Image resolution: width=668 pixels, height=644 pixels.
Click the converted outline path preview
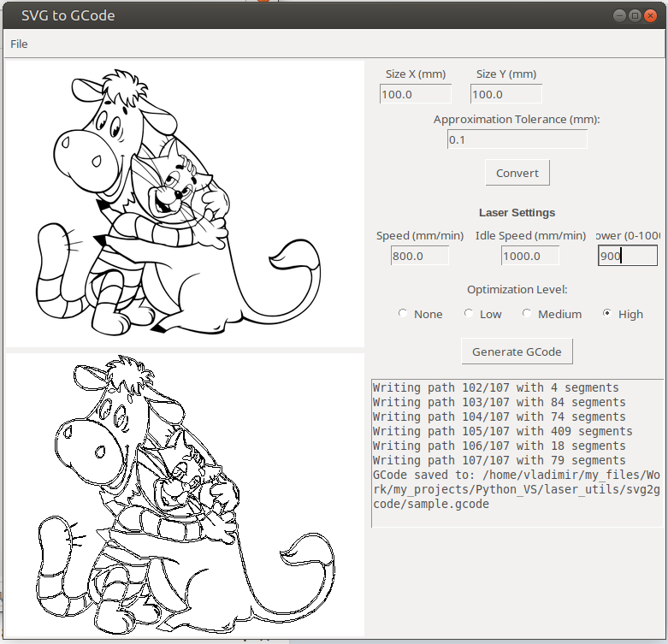coord(185,494)
